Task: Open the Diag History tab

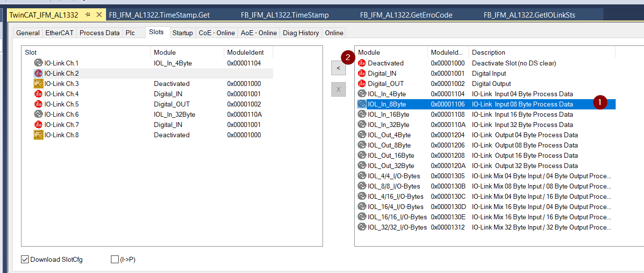Action: (301, 33)
